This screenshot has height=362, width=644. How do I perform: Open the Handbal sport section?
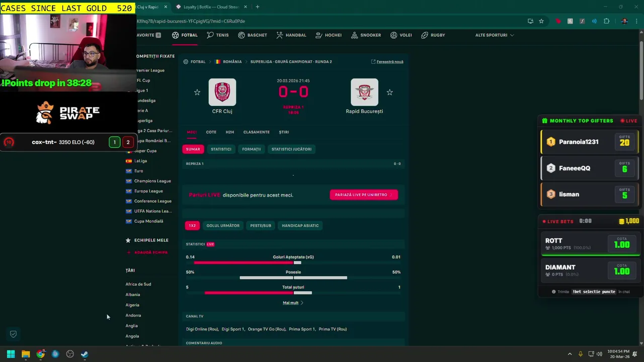pyautogui.click(x=291, y=35)
